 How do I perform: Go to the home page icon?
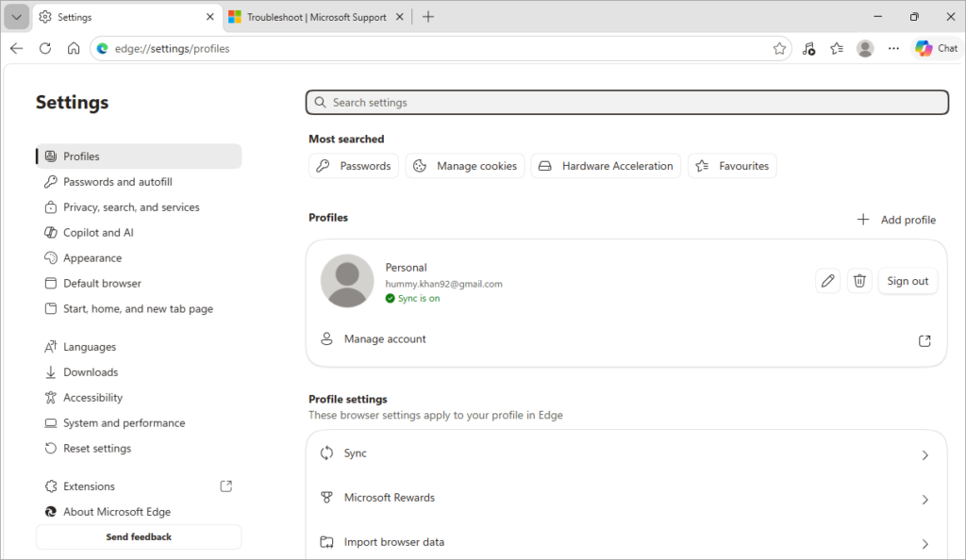click(74, 48)
